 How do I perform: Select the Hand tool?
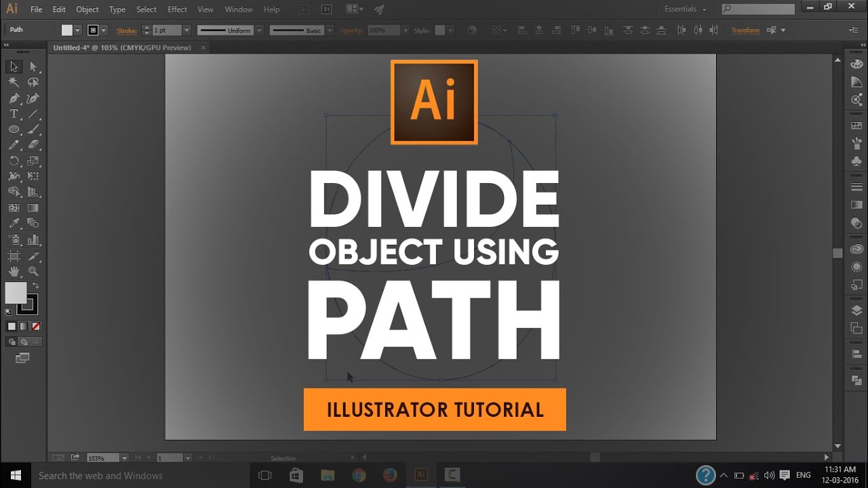[x=14, y=271]
